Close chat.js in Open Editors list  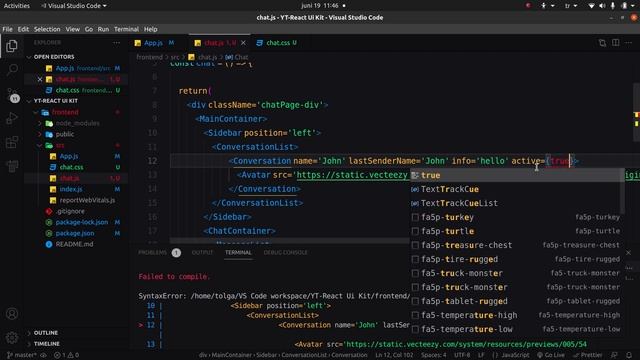pos(40,79)
